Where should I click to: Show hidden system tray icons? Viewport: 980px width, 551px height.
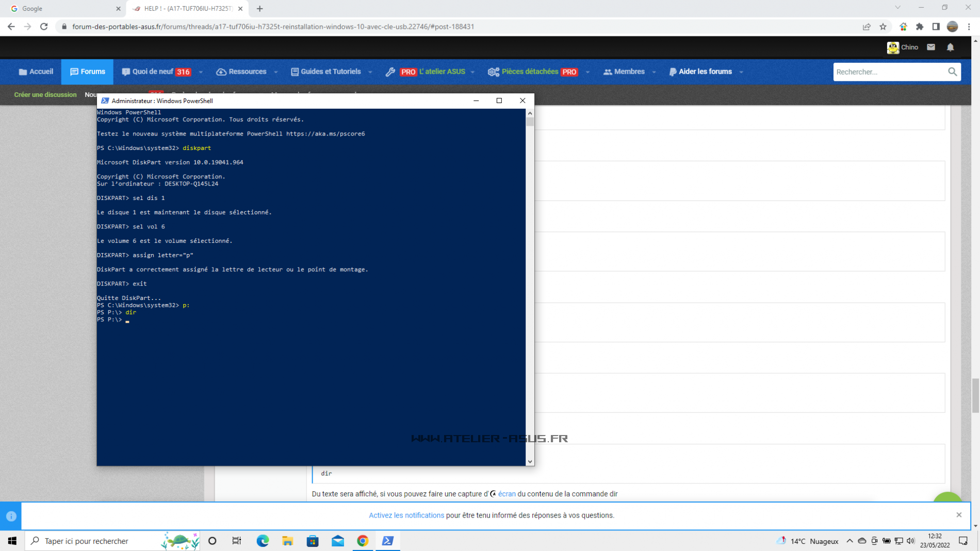tap(850, 541)
